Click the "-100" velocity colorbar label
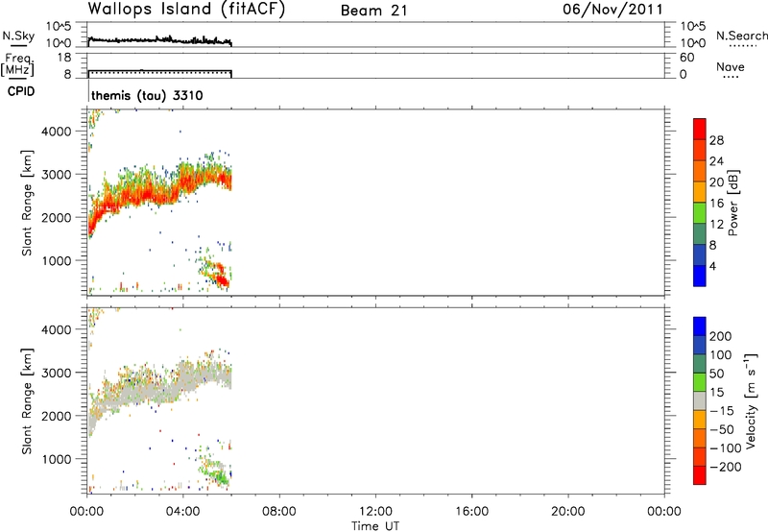Screen dimensions: 768x532 [726, 448]
